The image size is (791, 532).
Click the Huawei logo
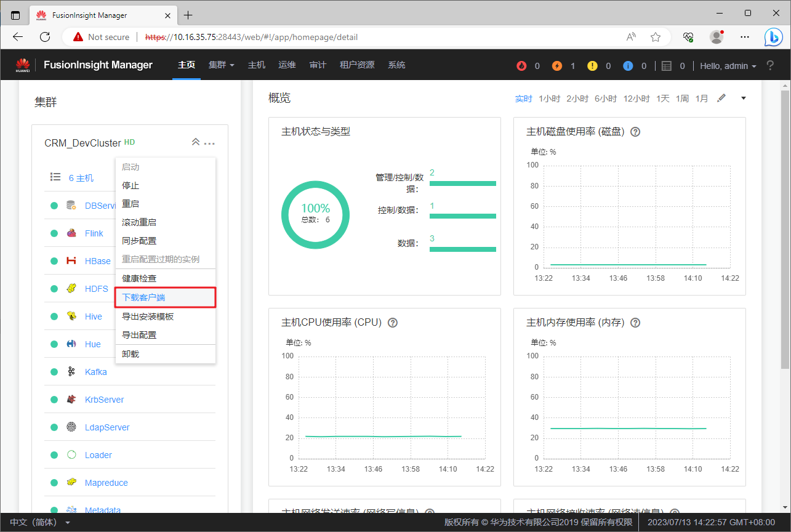tap(23, 65)
